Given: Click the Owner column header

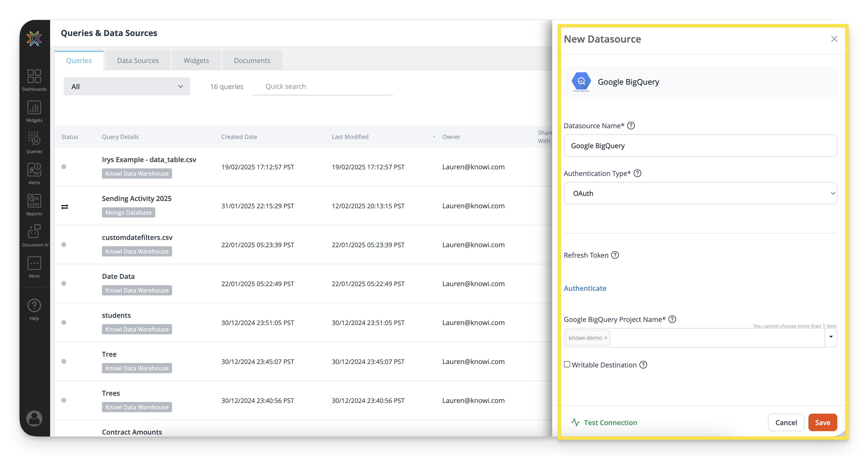Looking at the screenshot, I should 451,137.
